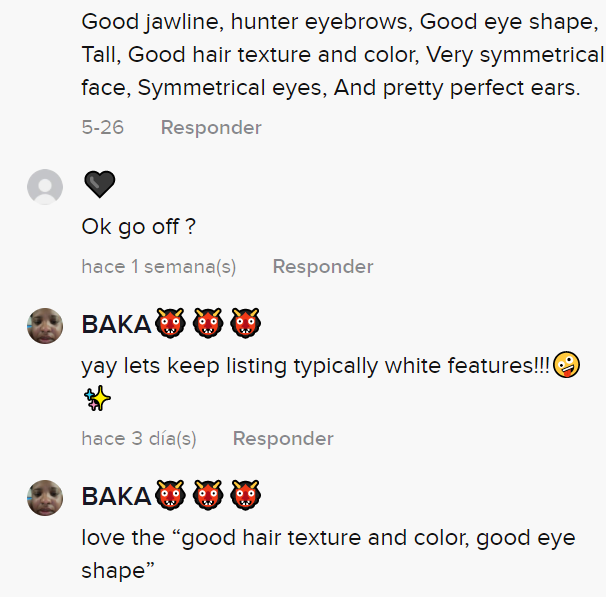
Task: Click the gray default profile avatar
Action: (x=45, y=187)
